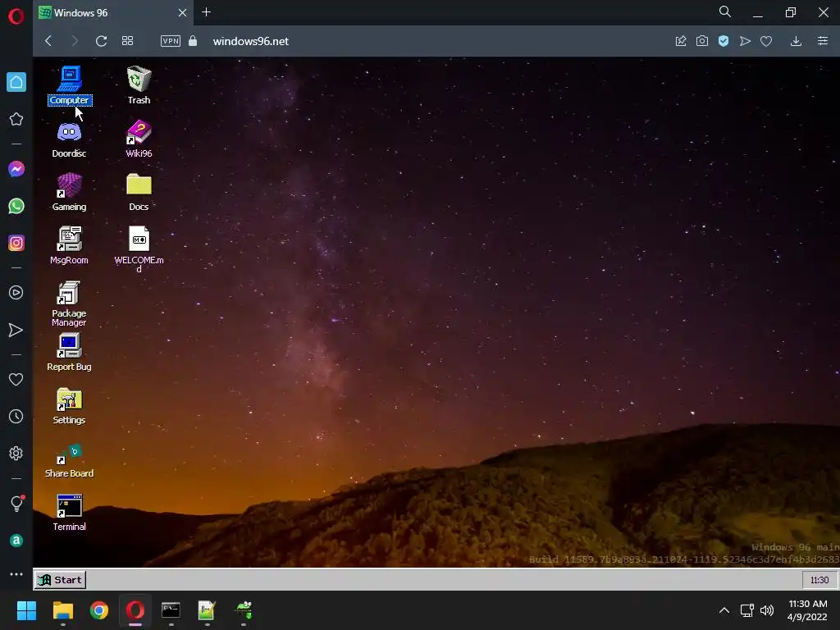
Task: Open Easy Setup sliders icon
Action: 823,41
